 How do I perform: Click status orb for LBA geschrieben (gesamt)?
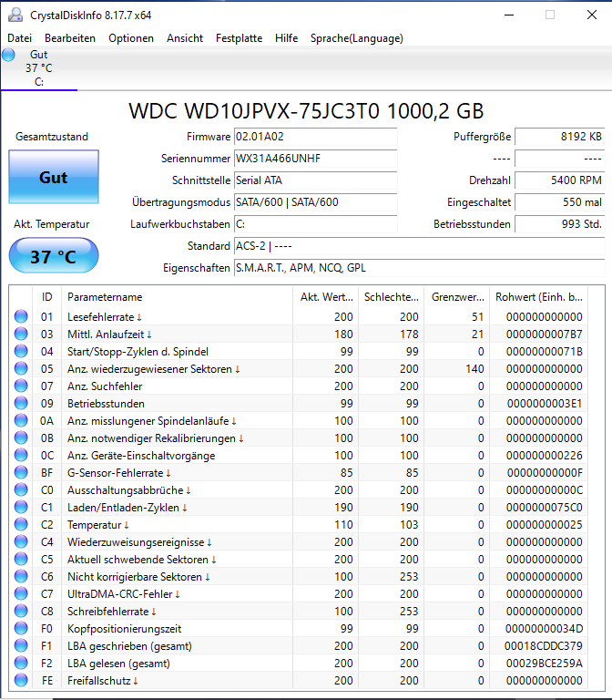(x=21, y=645)
